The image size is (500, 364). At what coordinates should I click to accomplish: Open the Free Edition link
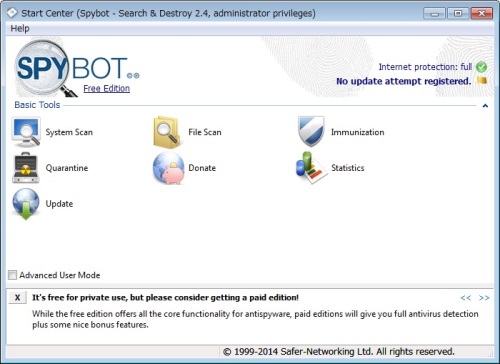point(106,88)
